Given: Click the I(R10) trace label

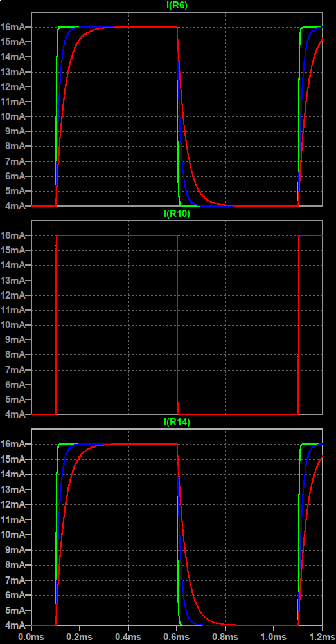Looking at the screenshot, I should [x=177, y=214].
